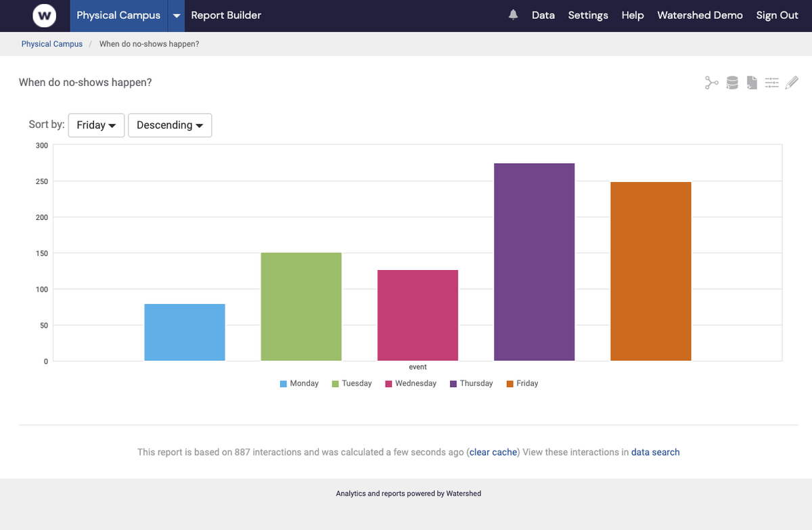The width and height of the screenshot is (812, 530).
Task: Select the export data icon
Action: [x=731, y=83]
